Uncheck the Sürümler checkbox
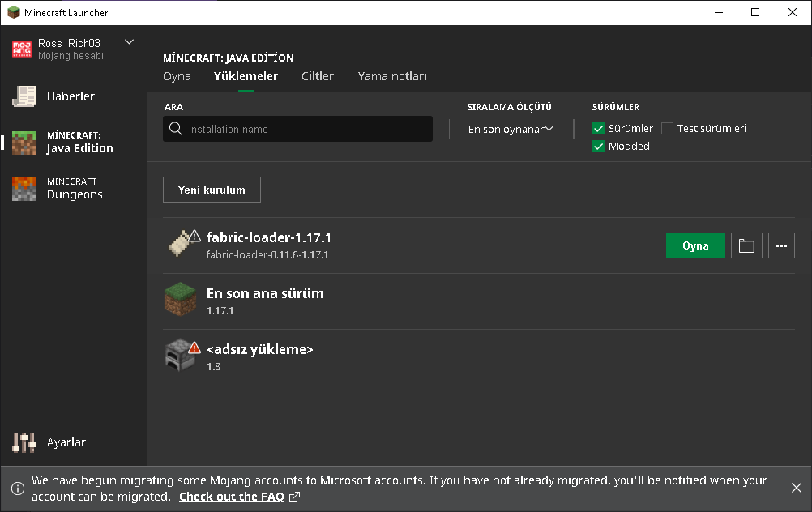 coord(598,128)
